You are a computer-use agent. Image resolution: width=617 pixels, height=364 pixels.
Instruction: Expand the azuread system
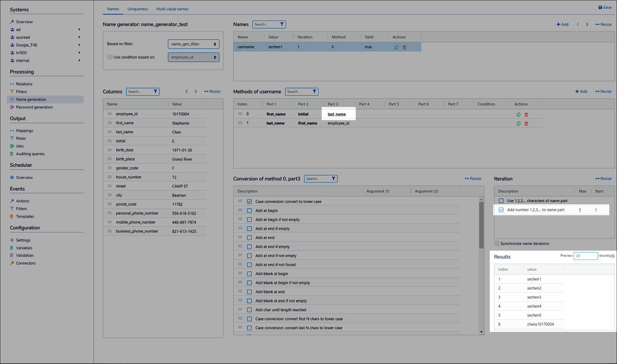click(x=79, y=37)
